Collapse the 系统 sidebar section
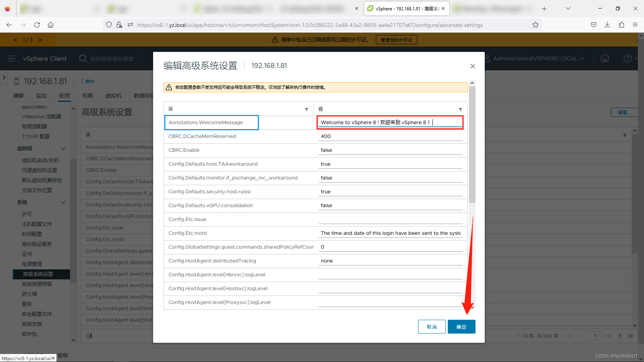 [x=63, y=203]
